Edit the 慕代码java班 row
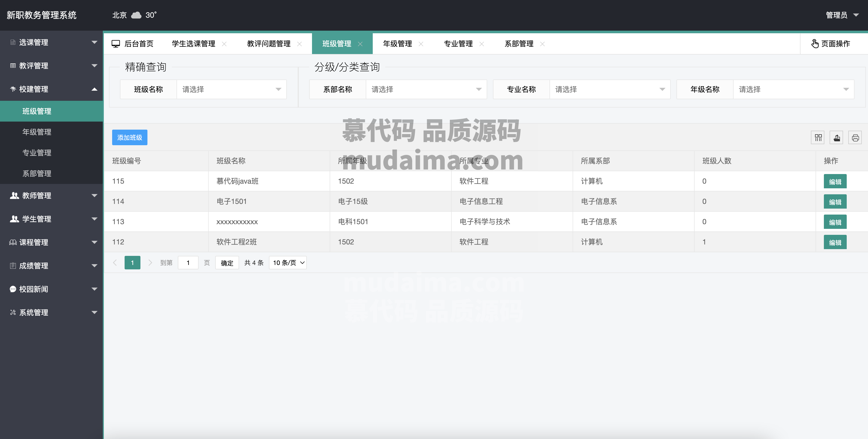Image resolution: width=868 pixels, height=439 pixels. [x=835, y=181]
